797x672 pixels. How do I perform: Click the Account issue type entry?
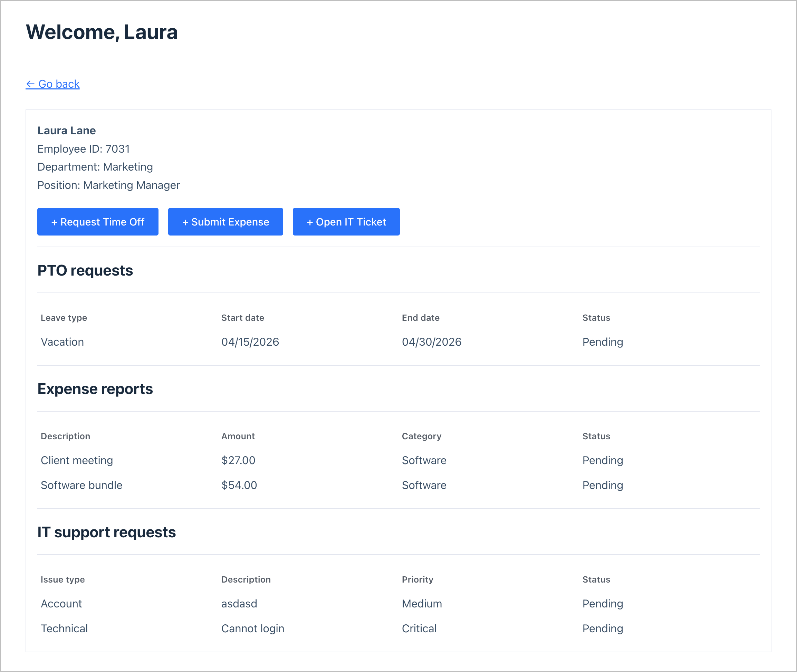[x=61, y=603]
